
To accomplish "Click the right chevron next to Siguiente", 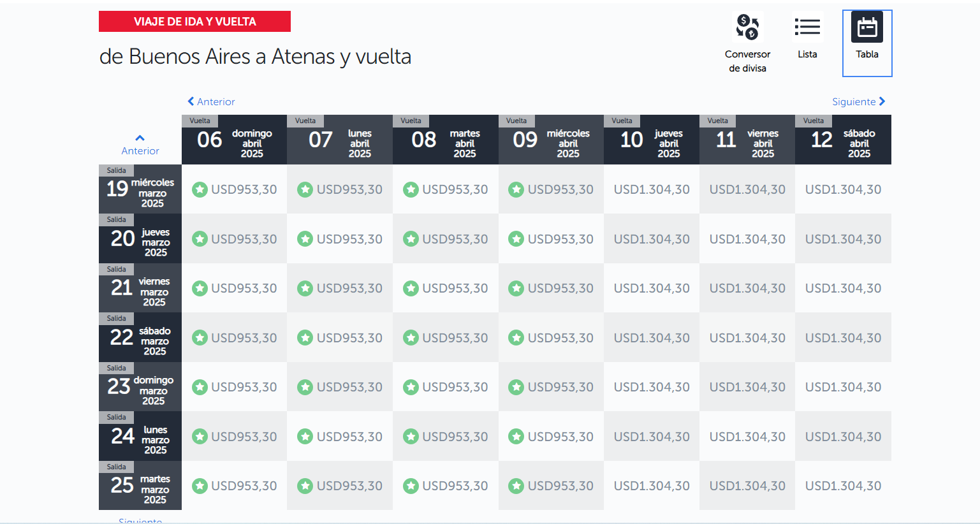I will pyautogui.click(x=882, y=101).
